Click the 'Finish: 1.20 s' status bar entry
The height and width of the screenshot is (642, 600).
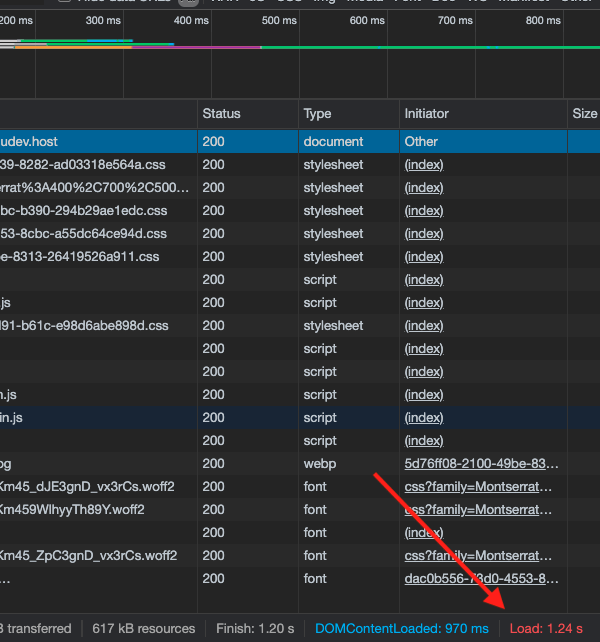[255, 628]
